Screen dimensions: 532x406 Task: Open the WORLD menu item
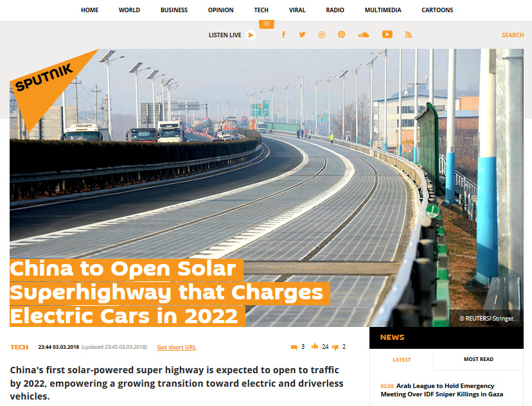[x=129, y=10]
